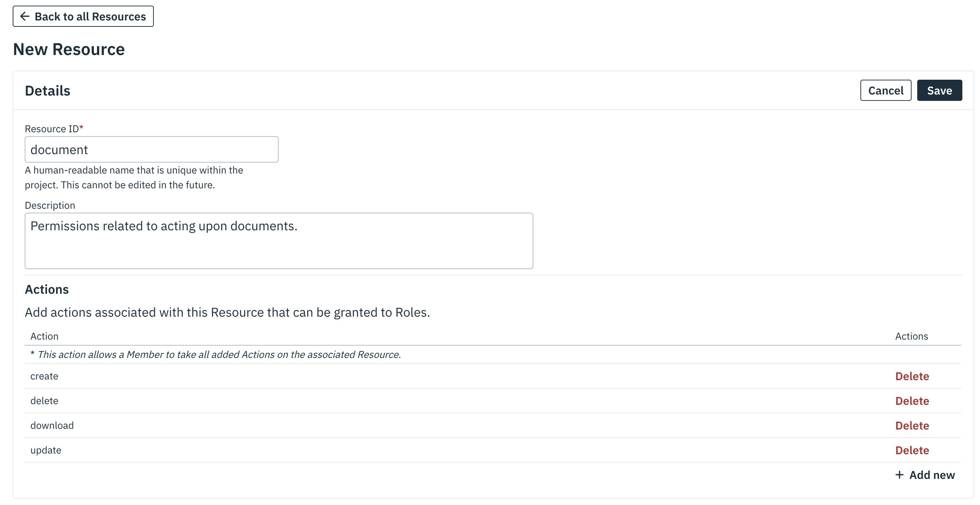The image size is (980, 505).
Task: Click inside the Description text area
Action: tap(279, 241)
